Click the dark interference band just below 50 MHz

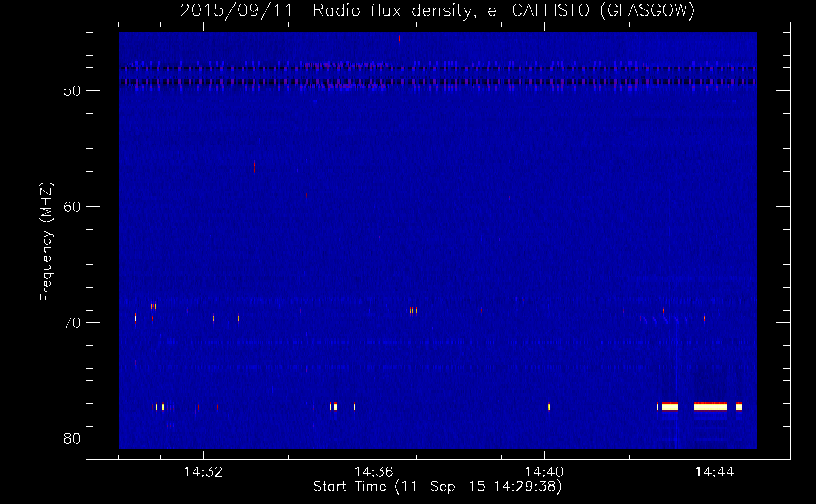point(438,82)
